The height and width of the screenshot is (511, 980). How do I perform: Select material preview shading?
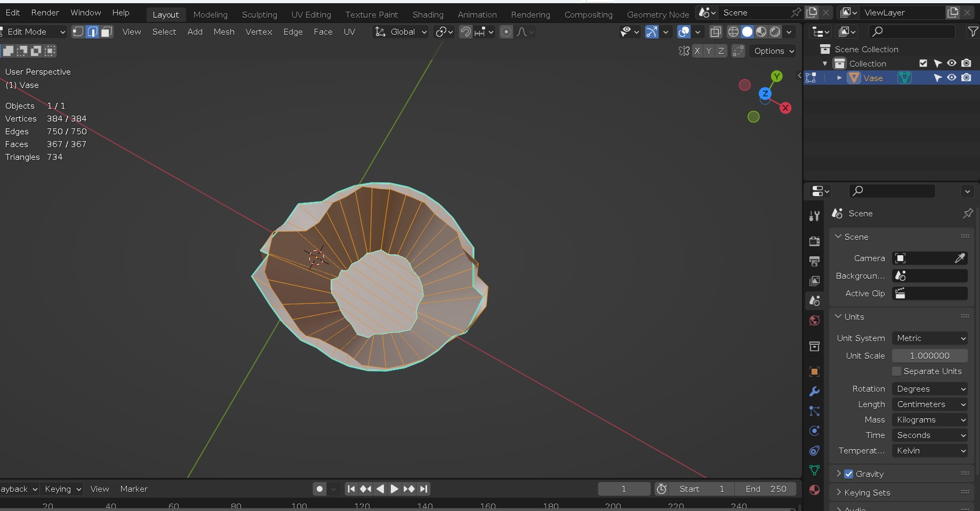pos(761,32)
